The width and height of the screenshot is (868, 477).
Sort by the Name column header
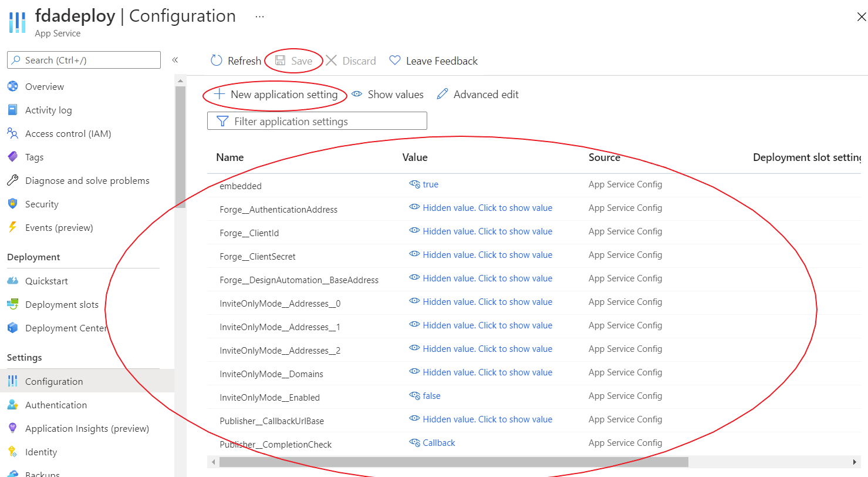click(229, 157)
